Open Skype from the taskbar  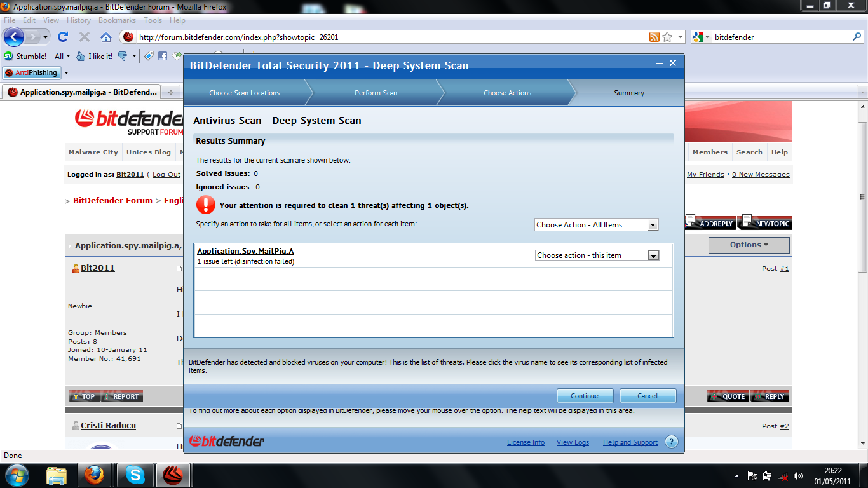tap(134, 475)
